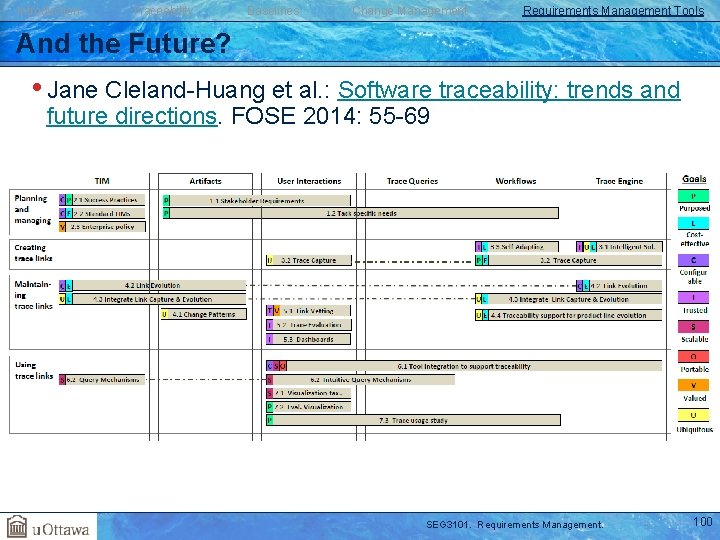Click the slide number 100

coord(702,522)
